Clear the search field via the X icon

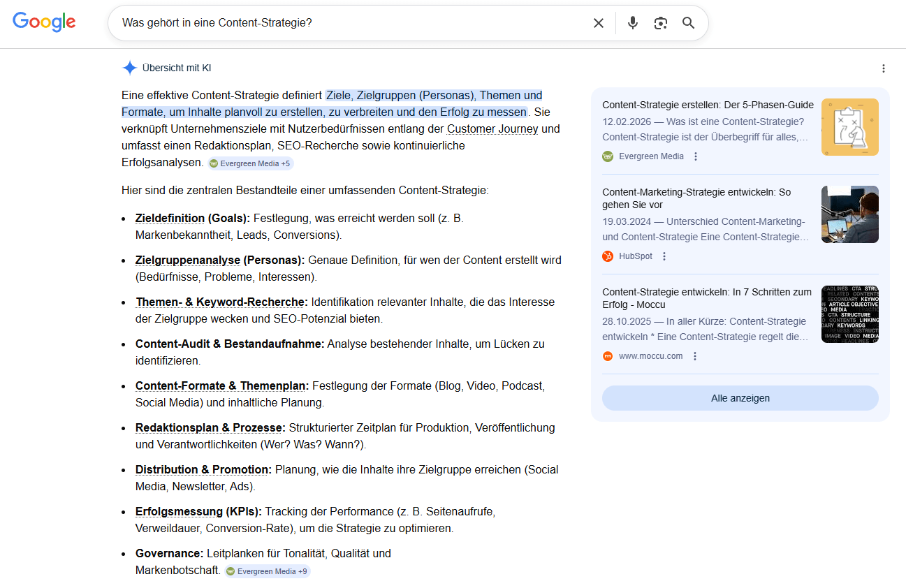[x=599, y=22]
